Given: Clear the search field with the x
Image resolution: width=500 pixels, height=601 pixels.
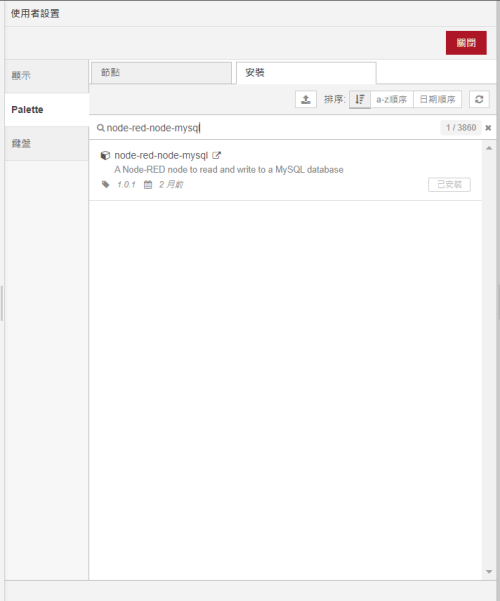Looking at the screenshot, I should point(488,128).
